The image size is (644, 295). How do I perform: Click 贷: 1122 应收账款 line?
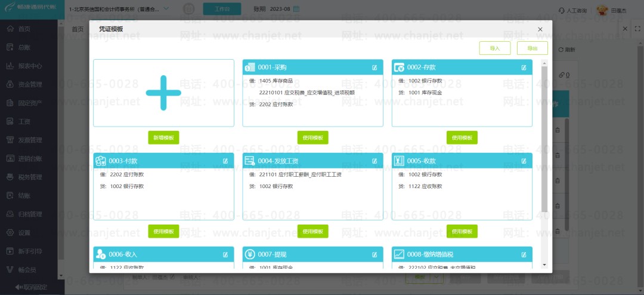pos(420,186)
